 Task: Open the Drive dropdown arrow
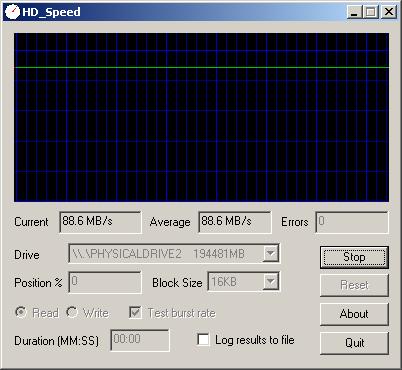click(271, 253)
